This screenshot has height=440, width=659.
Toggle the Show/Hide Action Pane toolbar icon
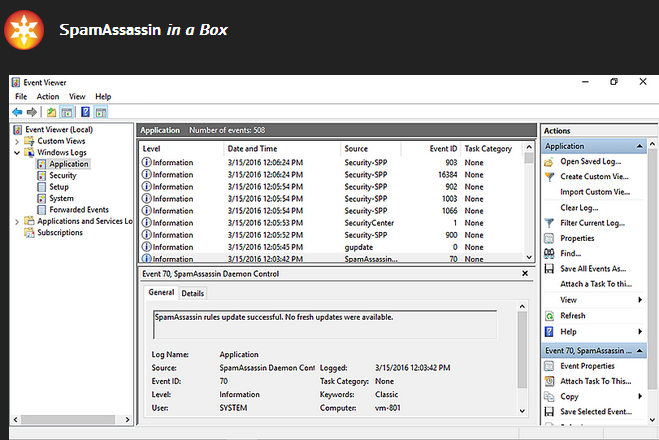pyautogui.click(x=101, y=112)
